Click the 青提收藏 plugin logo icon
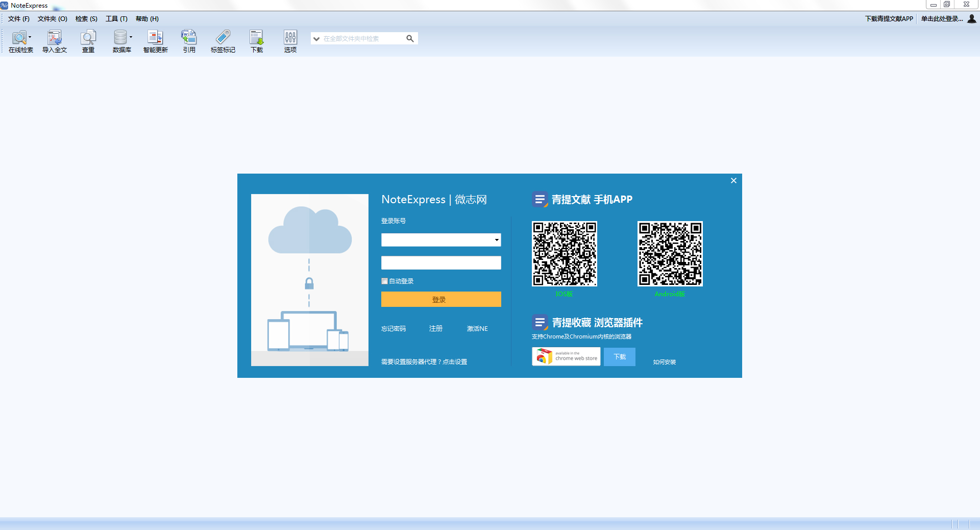 click(x=540, y=322)
